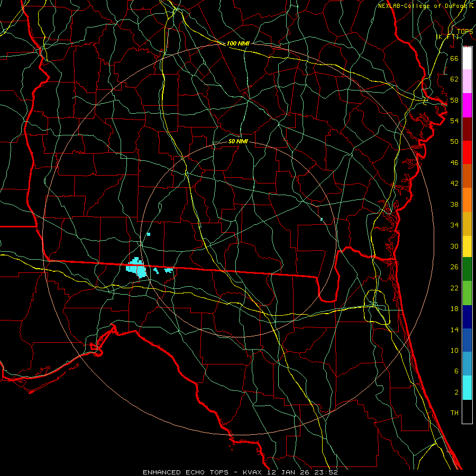Pick the yellow legend swatch
Image resolution: width=476 pixels, height=476 pixels.
[x=467, y=246]
